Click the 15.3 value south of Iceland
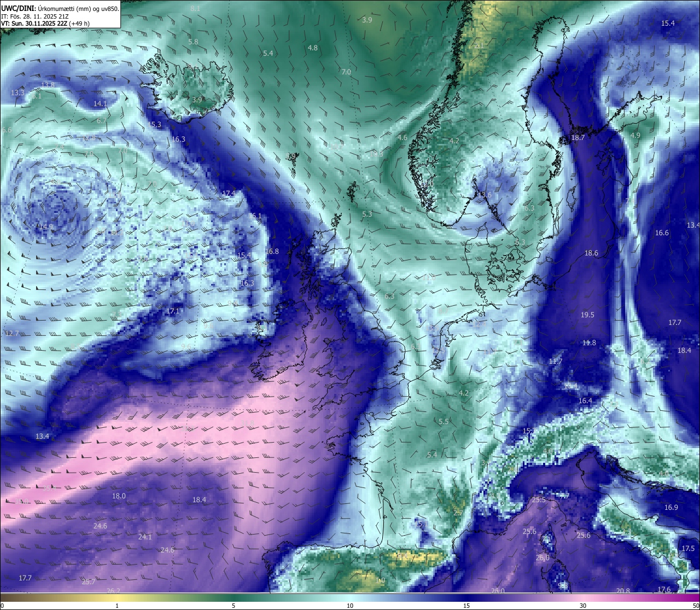The width and height of the screenshot is (700, 610). click(155, 125)
